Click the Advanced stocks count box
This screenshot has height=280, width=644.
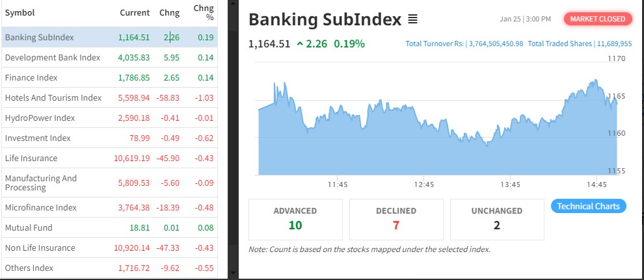point(295,219)
